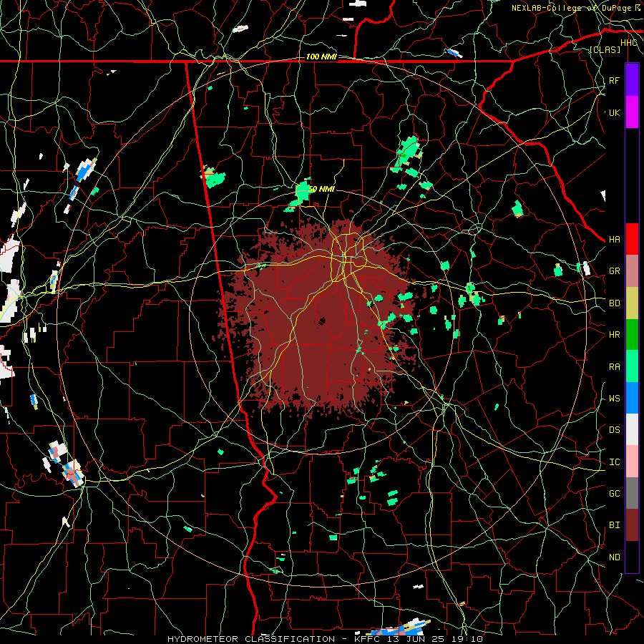Click the DS label beside the legend
This screenshot has height=644, width=644.
coord(614,430)
